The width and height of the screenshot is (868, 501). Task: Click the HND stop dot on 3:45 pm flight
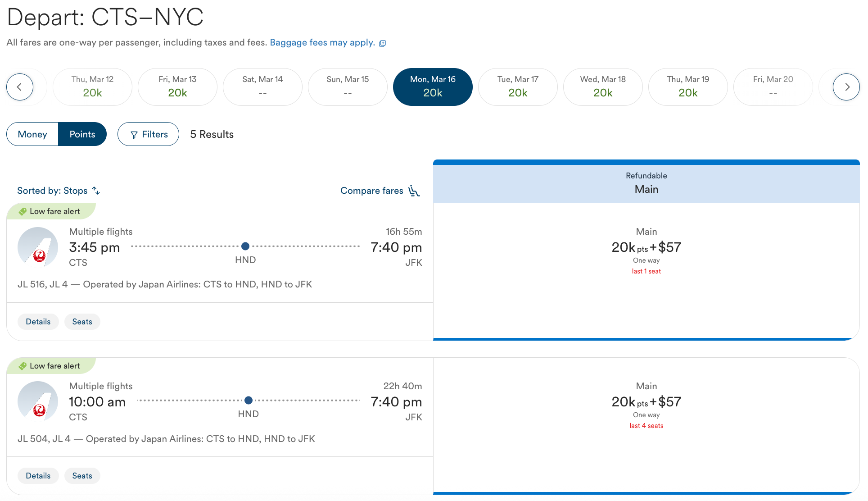click(x=245, y=246)
